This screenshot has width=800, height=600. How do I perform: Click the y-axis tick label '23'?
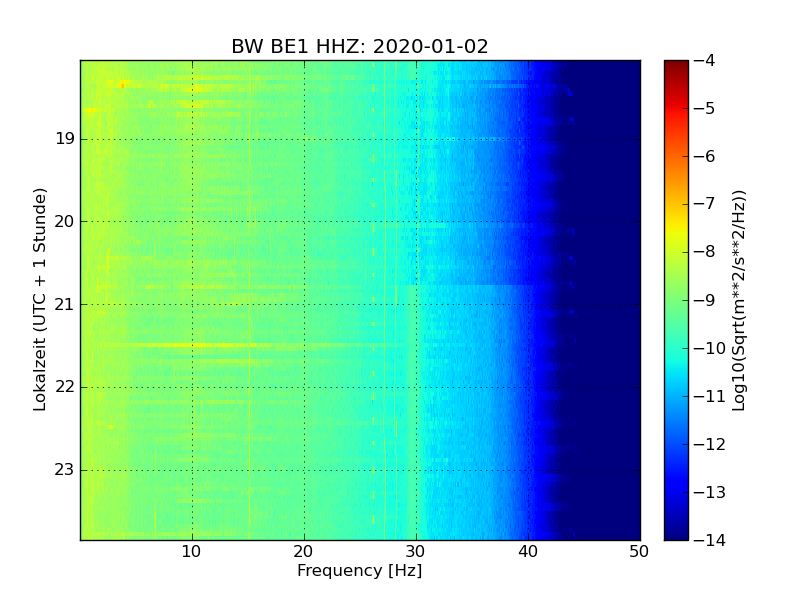click(65, 470)
